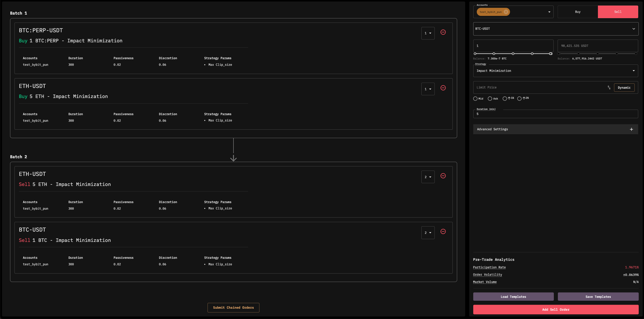This screenshot has width=644, height=319.
Task: Open the Impact Minimization strategy dropdown
Action: [x=633, y=71]
